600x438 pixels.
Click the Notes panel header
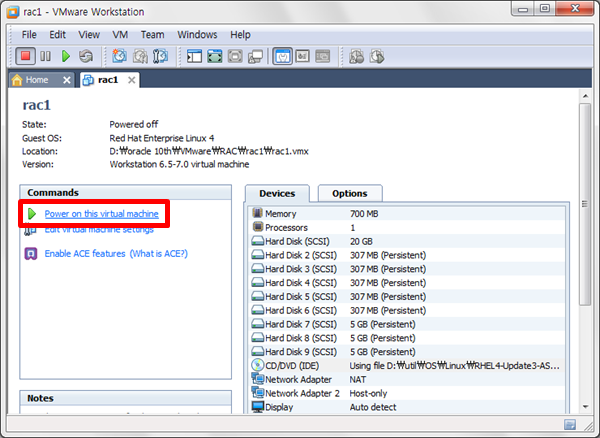tap(126, 398)
